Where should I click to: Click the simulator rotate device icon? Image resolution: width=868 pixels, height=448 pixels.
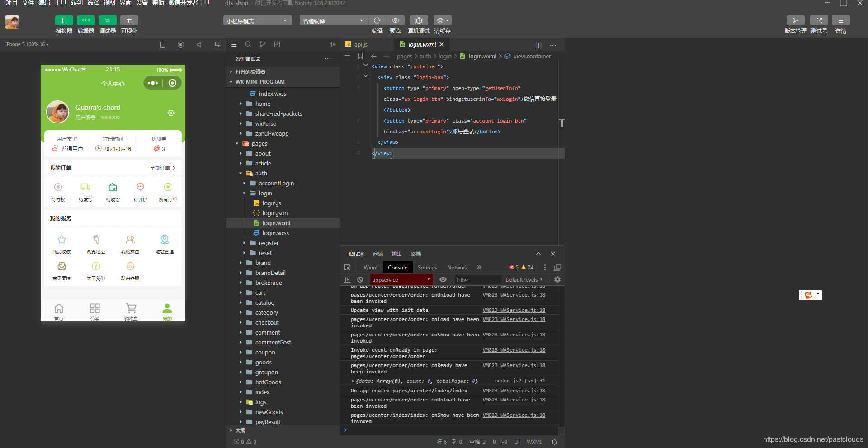tap(163, 45)
